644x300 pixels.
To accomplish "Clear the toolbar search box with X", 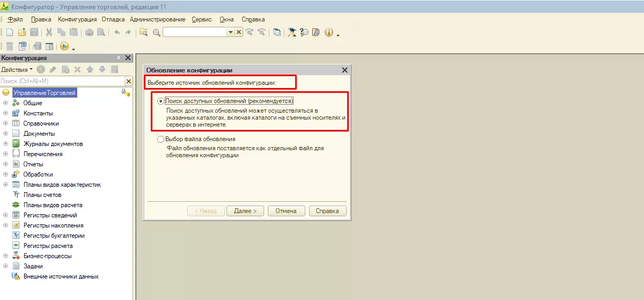I will 239,32.
